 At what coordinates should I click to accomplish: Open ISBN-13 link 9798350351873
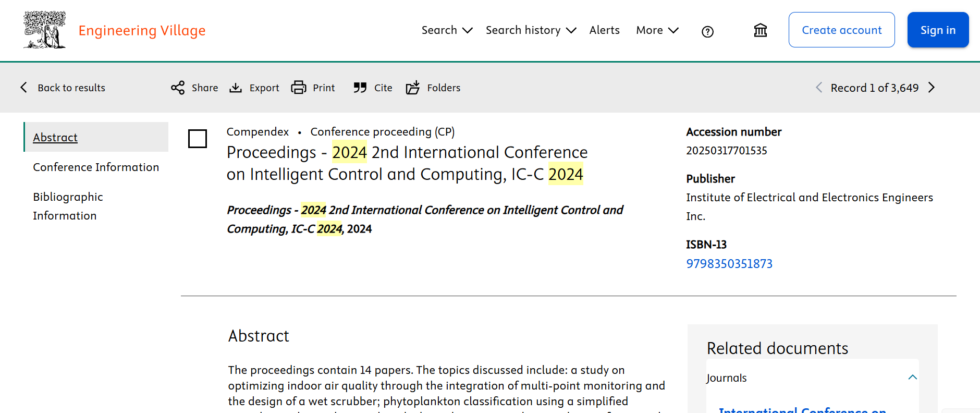(x=729, y=264)
